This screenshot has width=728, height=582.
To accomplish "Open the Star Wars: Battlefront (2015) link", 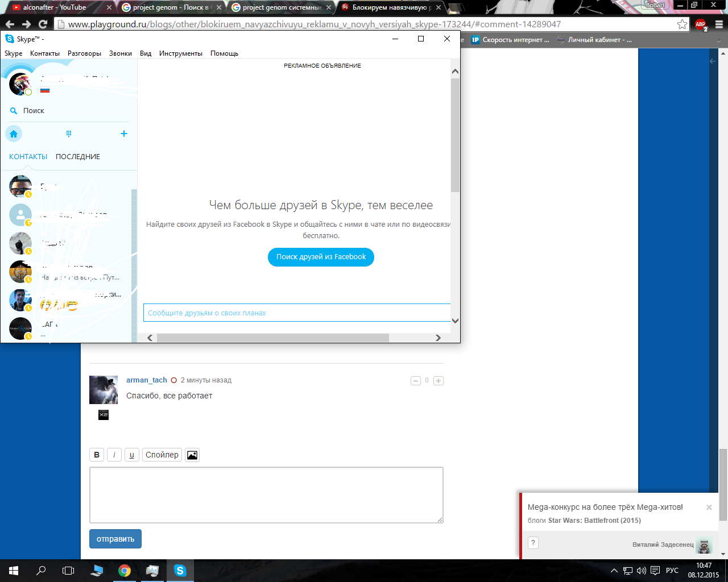I will [594, 521].
